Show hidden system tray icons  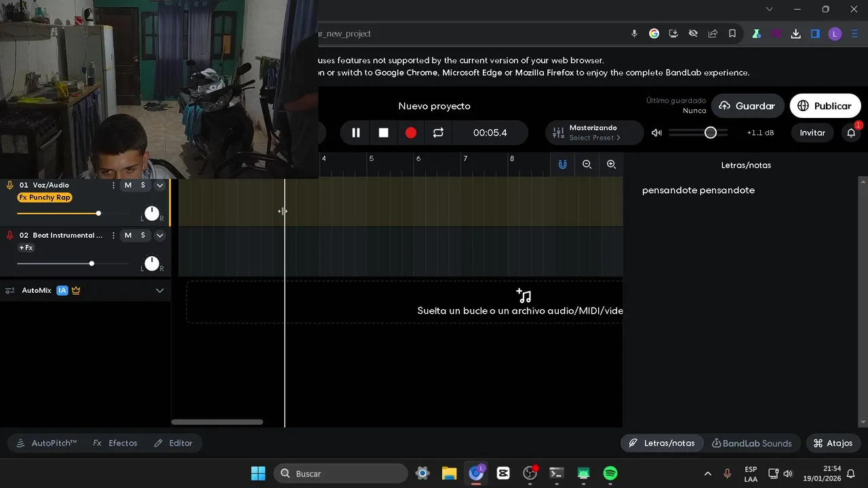[708, 473]
